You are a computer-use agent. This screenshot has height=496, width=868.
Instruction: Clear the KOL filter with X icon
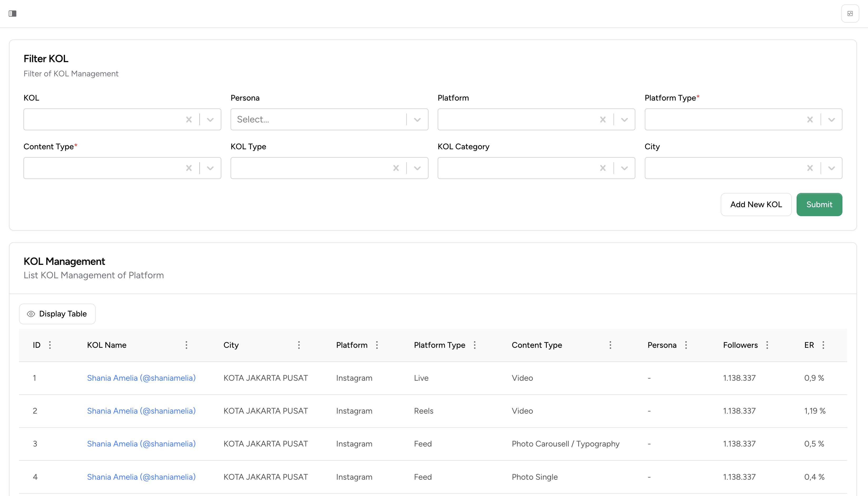[x=189, y=120]
